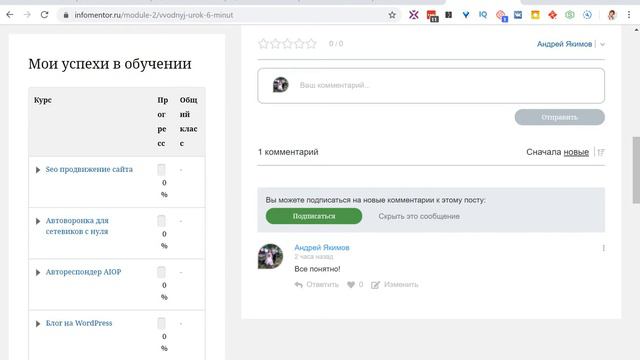Expand the Автореспондер AIOP course row
The height and width of the screenshot is (360, 640).
click(x=38, y=272)
